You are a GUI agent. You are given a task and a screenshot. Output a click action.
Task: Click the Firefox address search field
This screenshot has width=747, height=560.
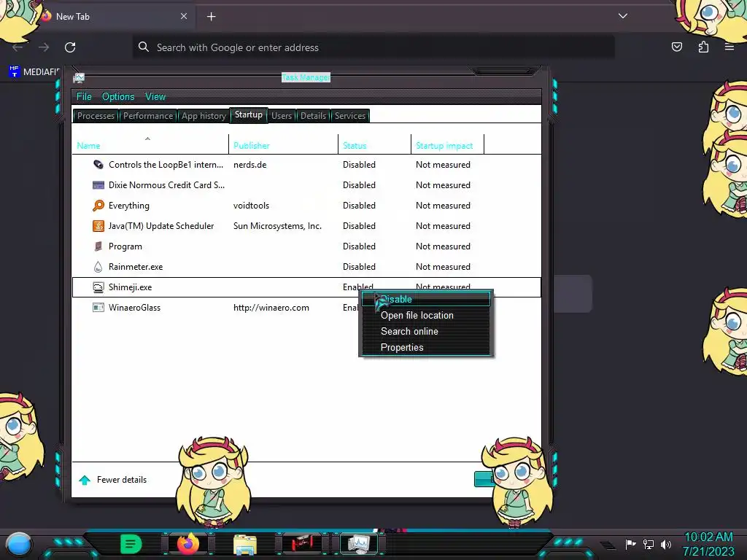coord(373,47)
